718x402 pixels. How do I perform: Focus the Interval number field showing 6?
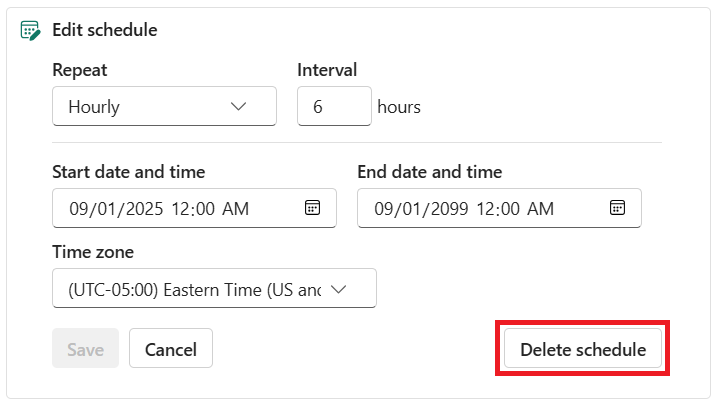tap(334, 107)
